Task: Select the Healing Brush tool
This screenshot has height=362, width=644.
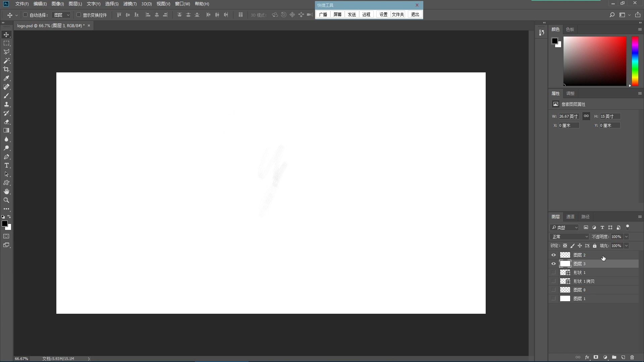Action: click(x=6, y=87)
